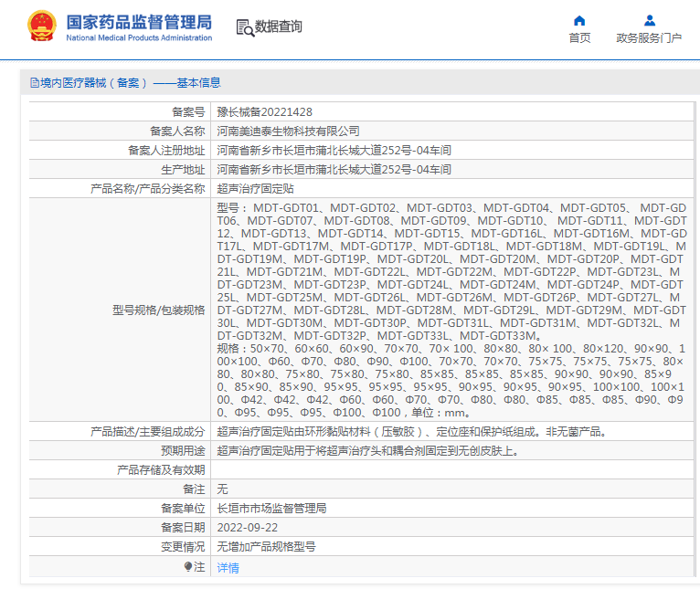The width and height of the screenshot is (700, 589).
Task: Click the 型号规格/包装规格 label
Action: [x=158, y=310]
